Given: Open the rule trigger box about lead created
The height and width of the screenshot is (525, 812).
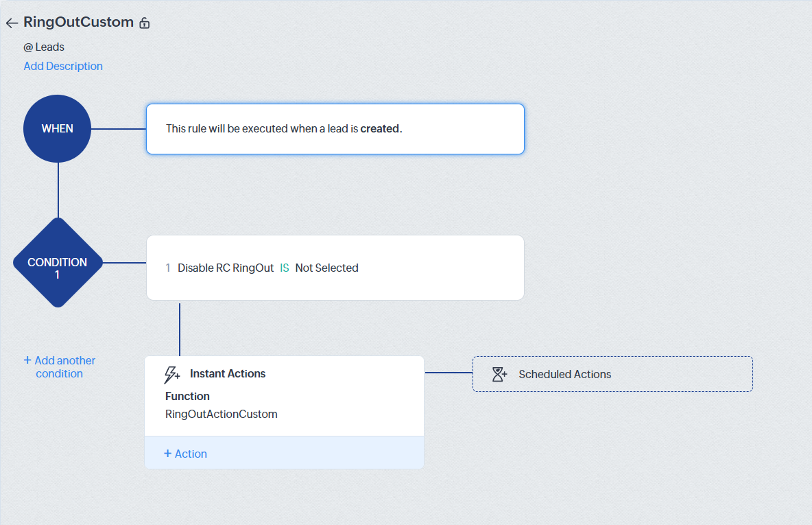Looking at the screenshot, I should (x=335, y=129).
